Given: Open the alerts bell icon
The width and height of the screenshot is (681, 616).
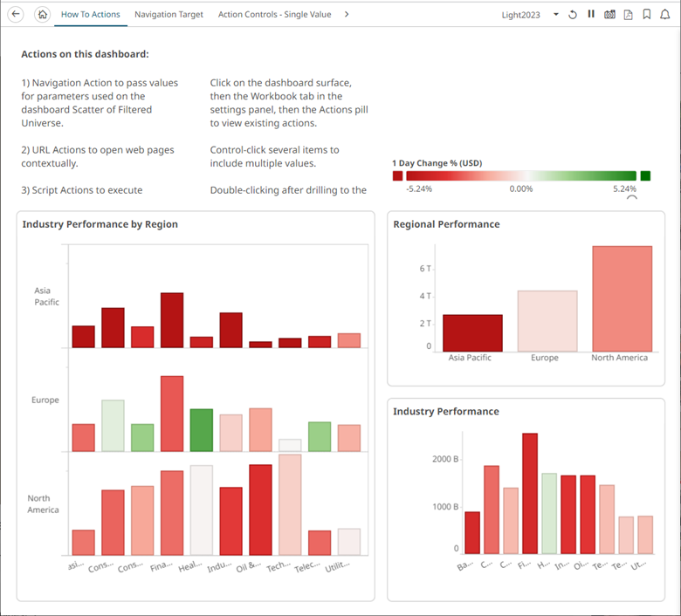Looking at the screenshot, I should [665, 14].
